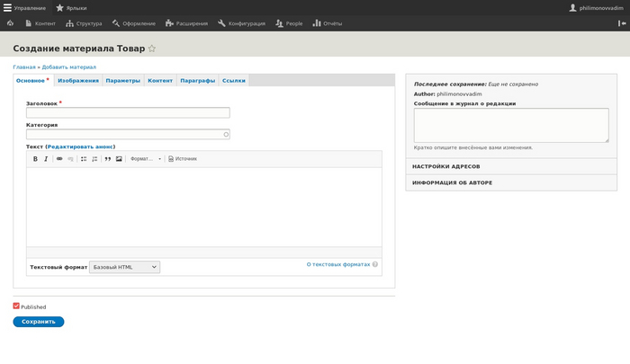Open the Формат paragraph style dropdown
630x364 pixels.
[x=146, y=159]
